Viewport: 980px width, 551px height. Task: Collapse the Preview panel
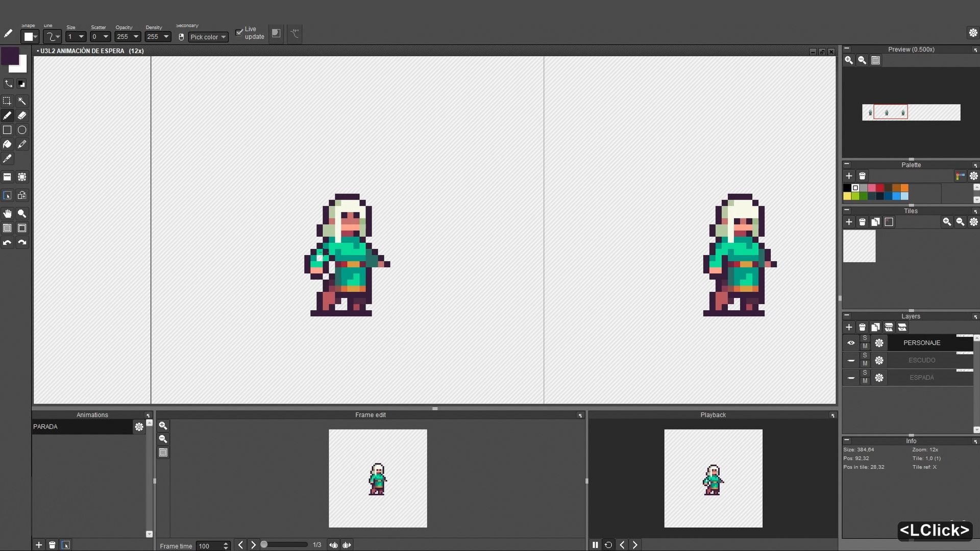pos(847,49)
